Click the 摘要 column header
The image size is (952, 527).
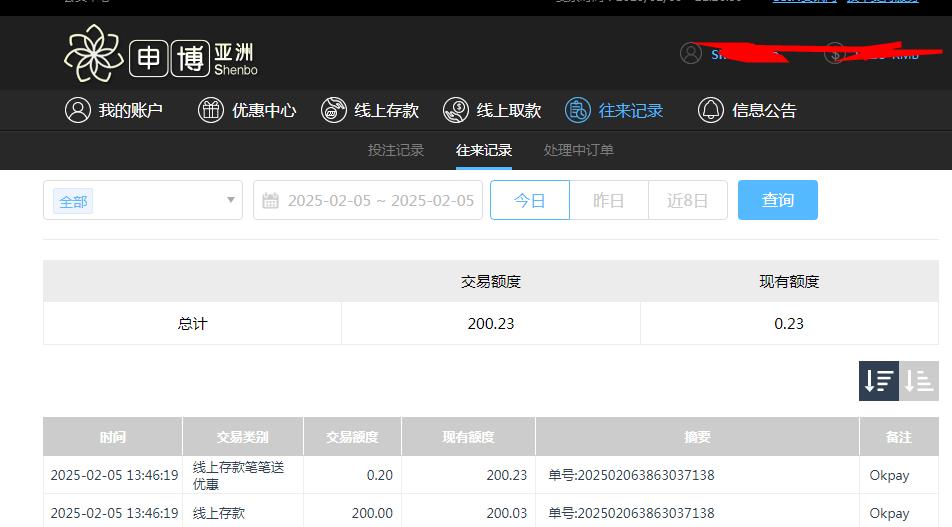click(697, 437)
